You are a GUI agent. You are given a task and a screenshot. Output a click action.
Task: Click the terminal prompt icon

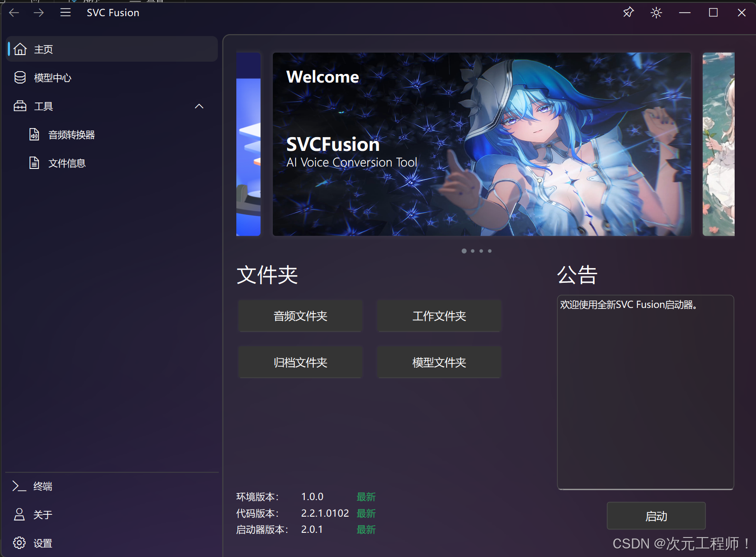[19, 486]
